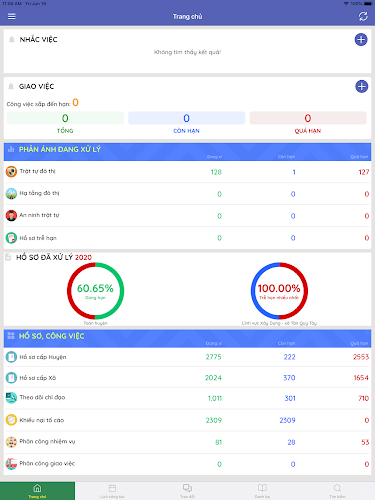The width and height of the screenshot is (375, 500).
Task: Switch to Danh bạ tab
Action: coord(262,491)
